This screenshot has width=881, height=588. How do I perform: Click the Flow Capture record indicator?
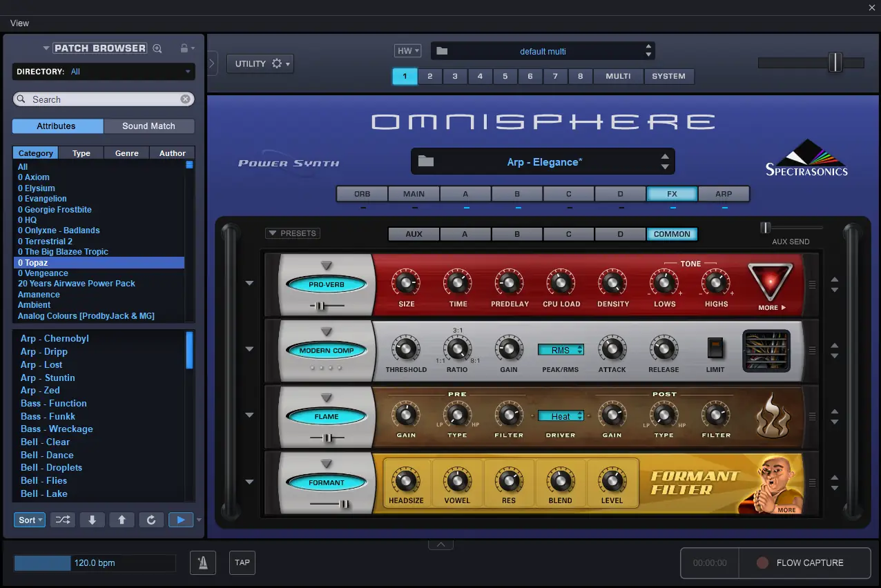click(762, 562)
